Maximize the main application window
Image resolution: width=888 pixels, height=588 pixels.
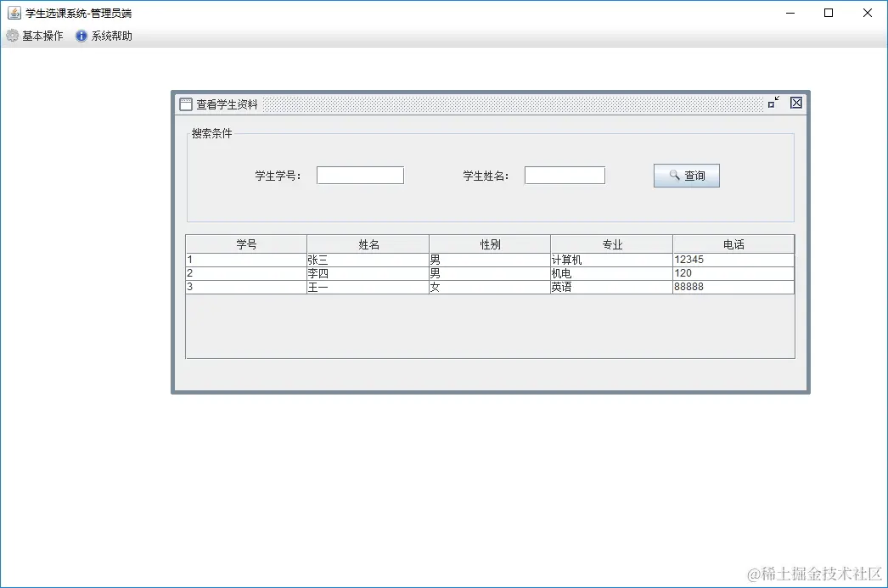coord(829,13)
